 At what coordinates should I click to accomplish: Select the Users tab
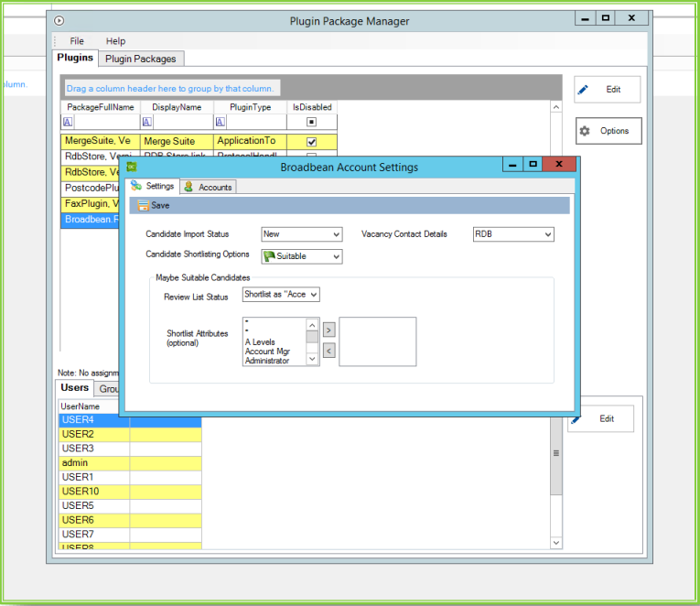(74, 387)
